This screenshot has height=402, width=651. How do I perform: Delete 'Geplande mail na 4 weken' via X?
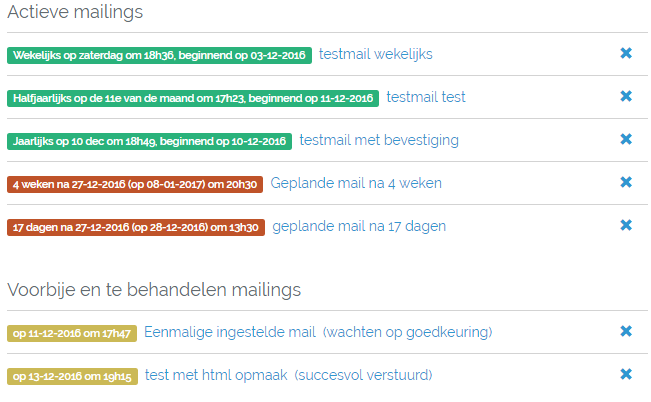(626, 183)
